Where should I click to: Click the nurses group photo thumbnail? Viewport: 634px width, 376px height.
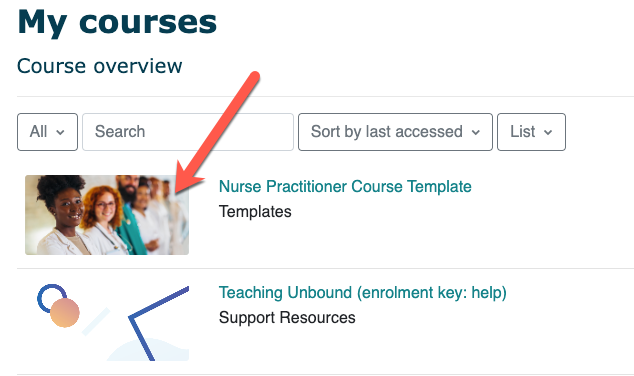[107, 215]
